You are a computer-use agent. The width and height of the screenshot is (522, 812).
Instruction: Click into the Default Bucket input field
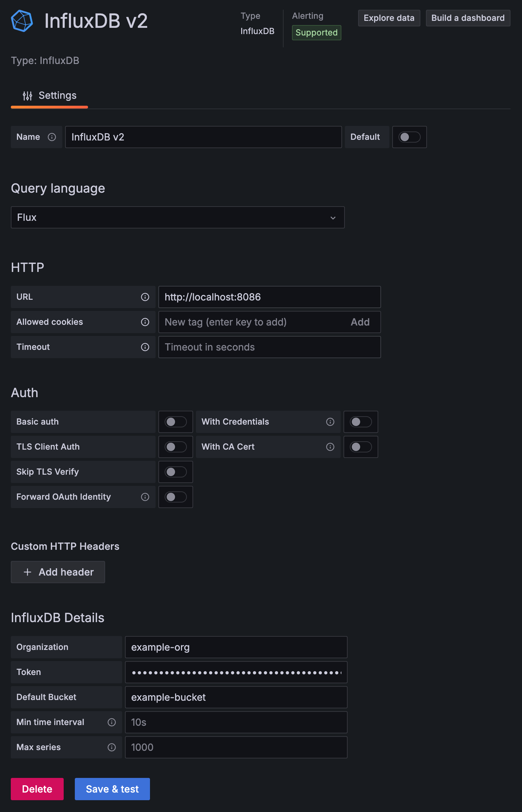point(236,697)
